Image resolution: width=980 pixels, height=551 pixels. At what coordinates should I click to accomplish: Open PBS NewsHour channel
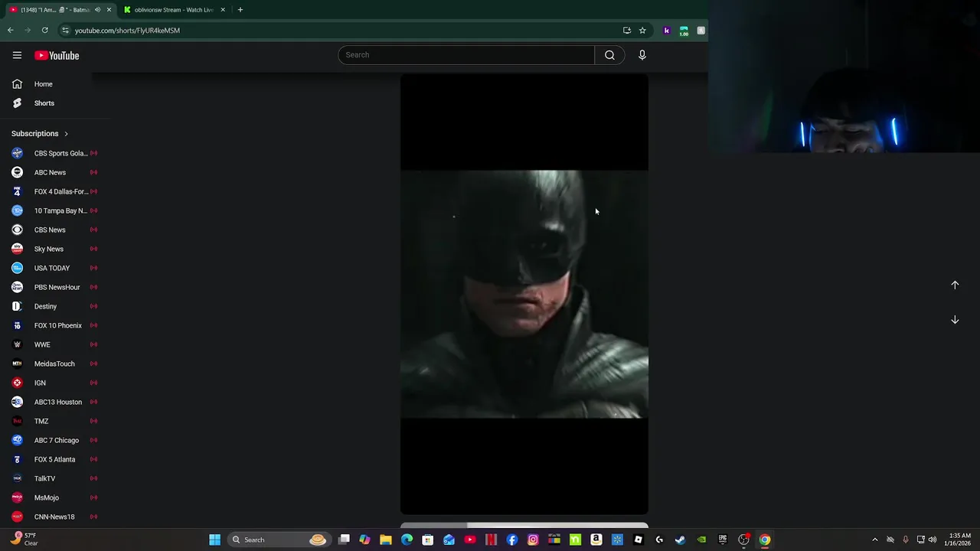coord(54,287)
